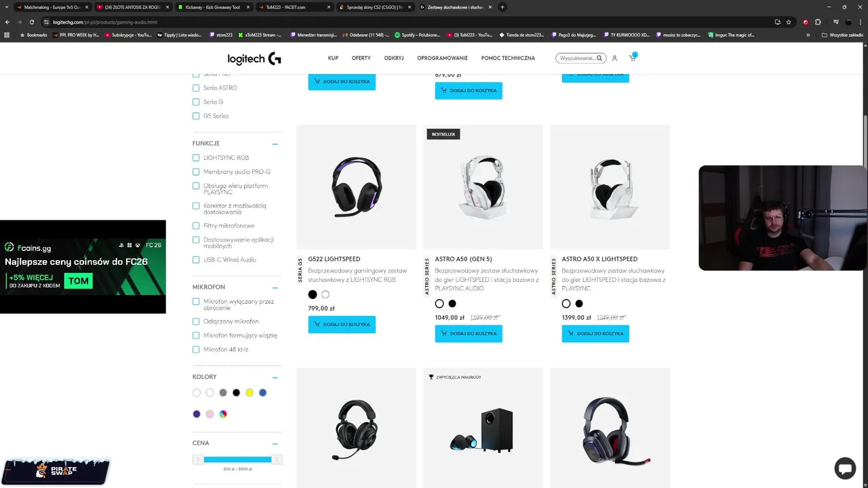
Task: Open the user account icon
Action: click(x=614, y=58)
